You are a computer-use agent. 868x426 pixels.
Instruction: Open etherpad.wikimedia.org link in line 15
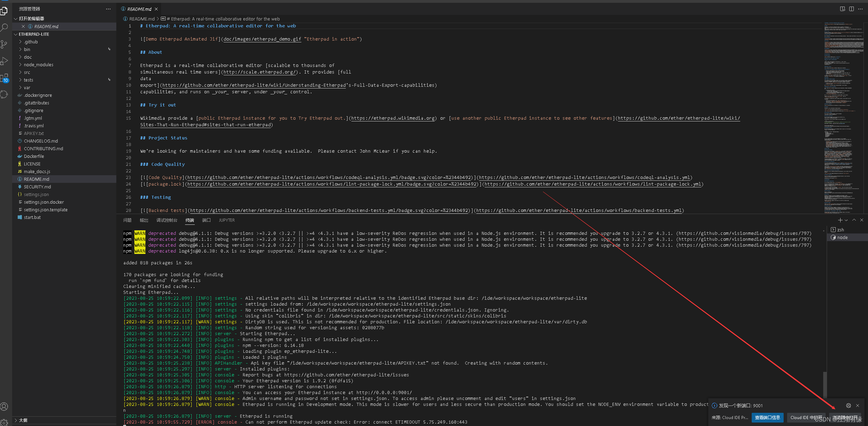pyautogui.click(x=393, y=118)
